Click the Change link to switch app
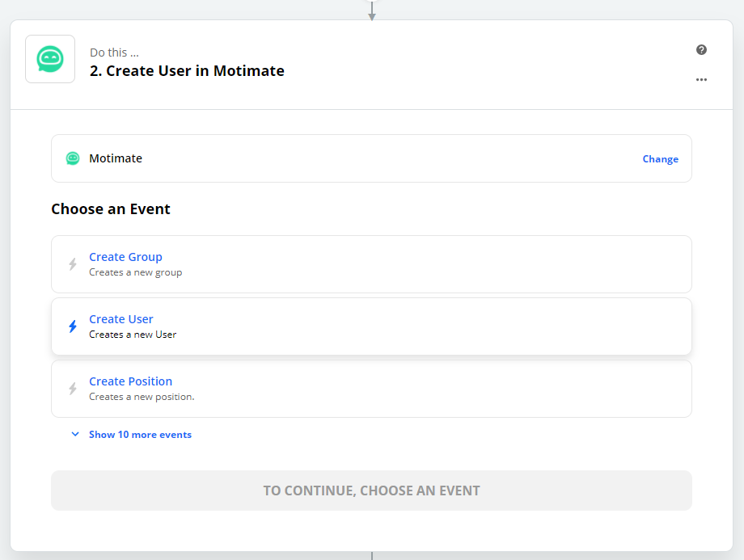Viewport: 744px width, 560px height. click(660, 159)
